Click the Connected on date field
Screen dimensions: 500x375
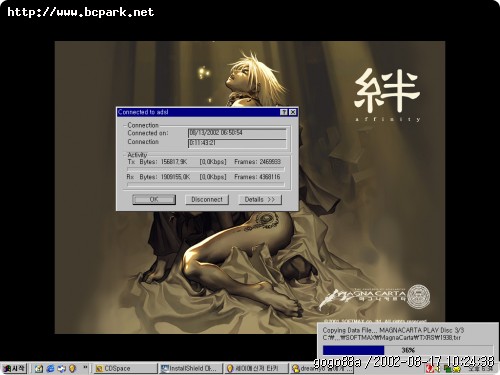(x=237, y=133)
